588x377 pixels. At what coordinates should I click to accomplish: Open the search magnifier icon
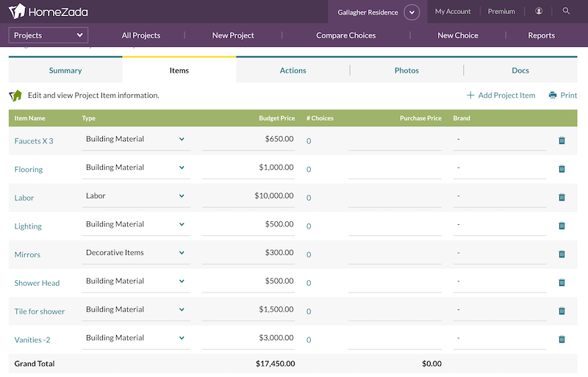(566, 11)
